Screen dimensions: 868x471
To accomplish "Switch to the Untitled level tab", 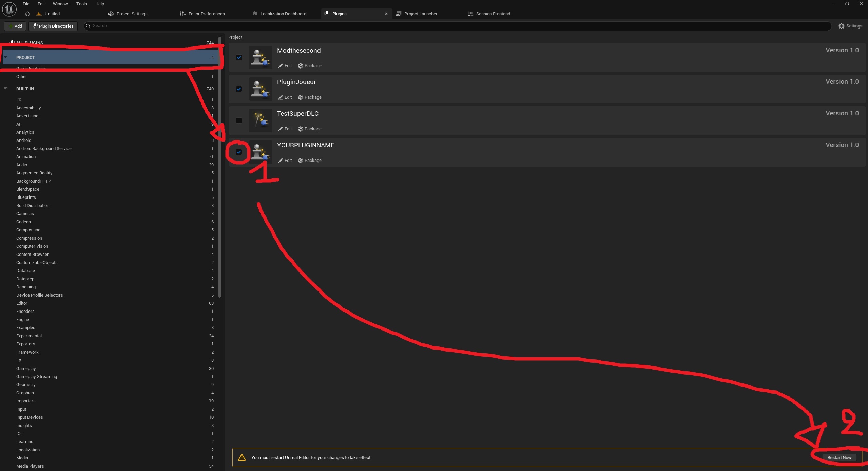I will [x=52, y=14].
